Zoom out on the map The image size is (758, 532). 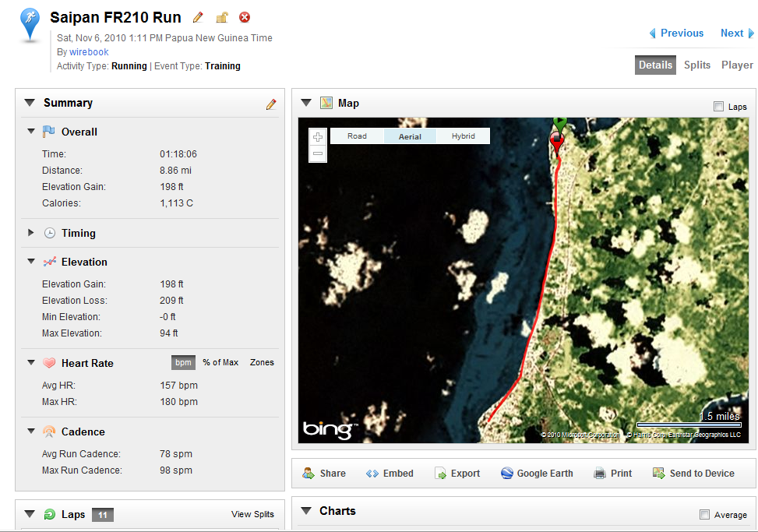click(x=318, y=153)
